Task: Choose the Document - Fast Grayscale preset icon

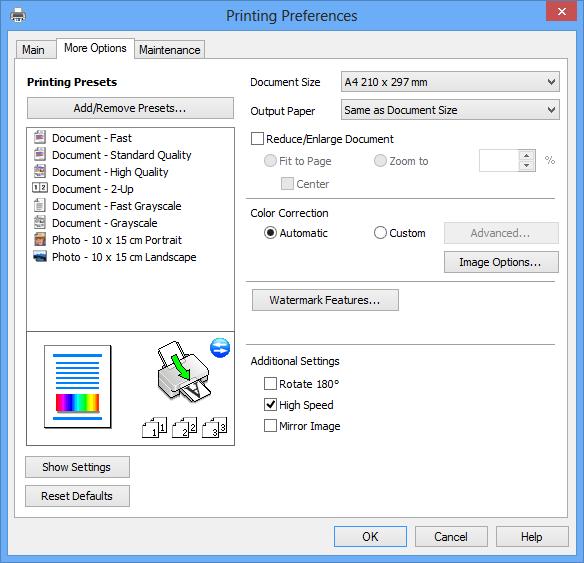Action: pos(40,205)
